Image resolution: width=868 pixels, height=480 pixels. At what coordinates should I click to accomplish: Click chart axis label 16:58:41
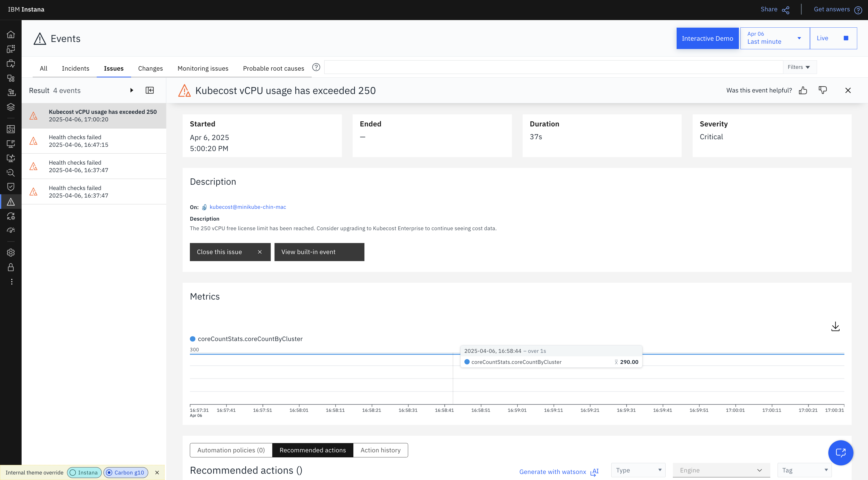[444, 410]
